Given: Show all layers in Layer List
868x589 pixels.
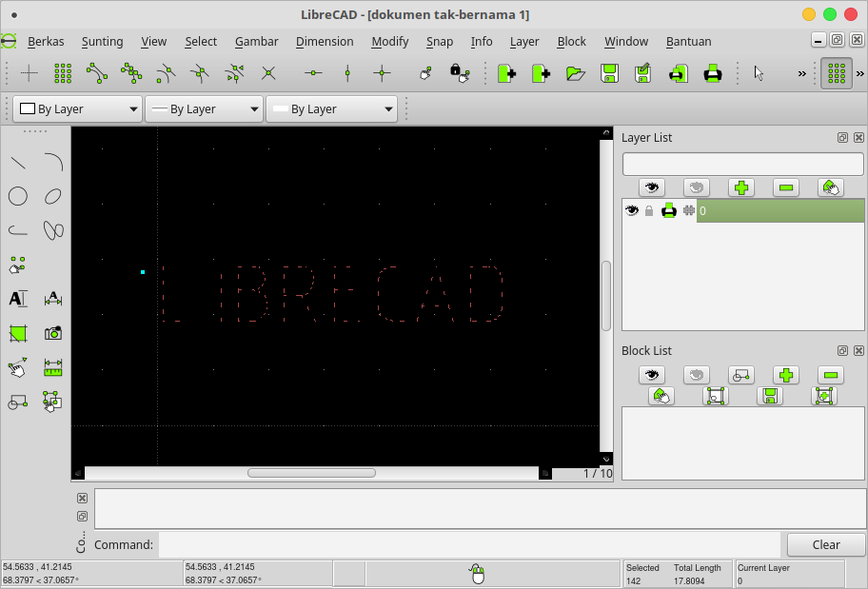Looking at the screenshot, I should [652, 187].
